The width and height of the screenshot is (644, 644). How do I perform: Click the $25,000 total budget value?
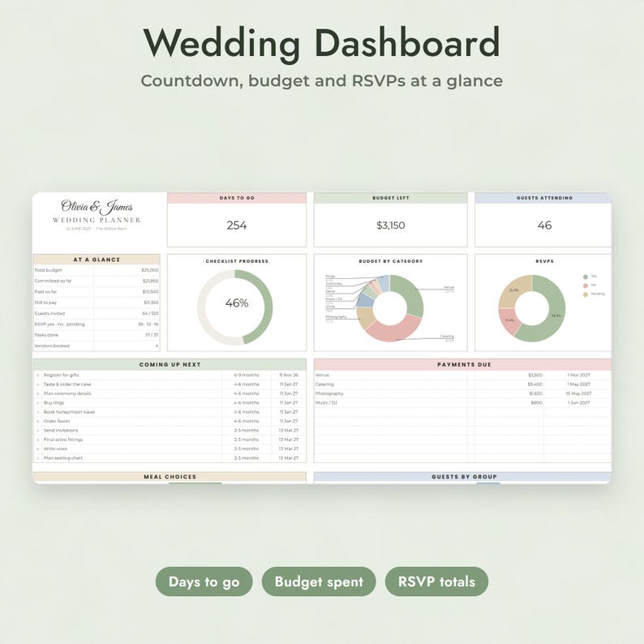click(x=149, y=270)
